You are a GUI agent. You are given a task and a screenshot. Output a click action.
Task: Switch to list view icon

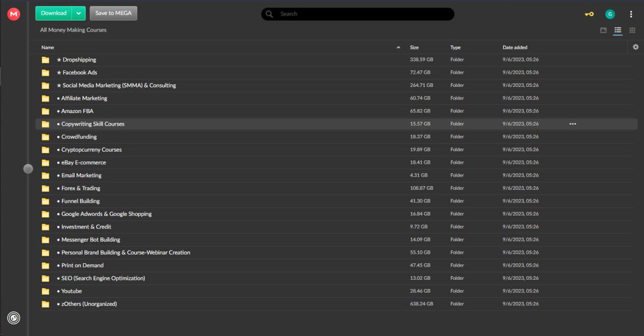(618, 31)
